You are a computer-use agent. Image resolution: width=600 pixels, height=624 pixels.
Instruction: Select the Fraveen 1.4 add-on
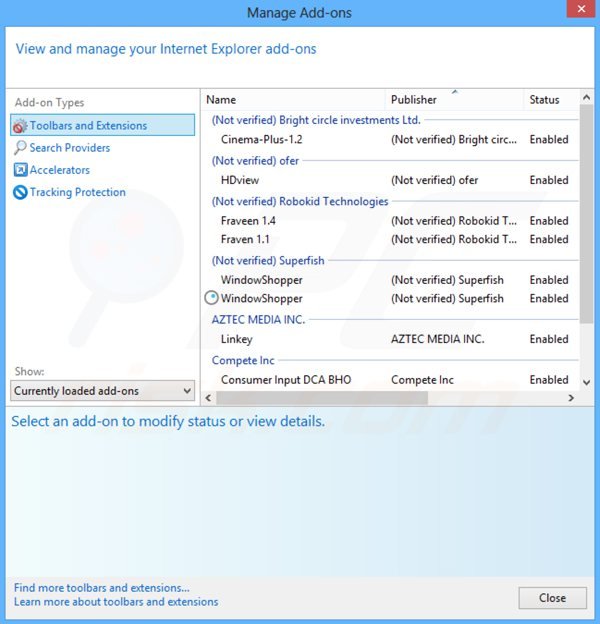tap(391, 221)
